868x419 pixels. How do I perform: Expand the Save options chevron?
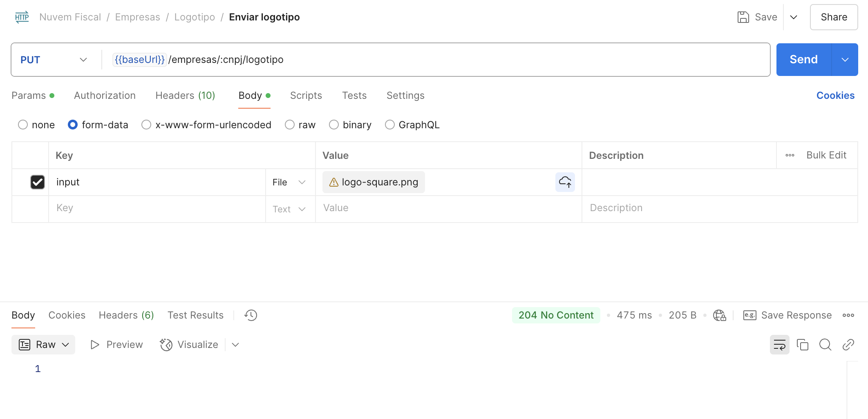(794, 17)
